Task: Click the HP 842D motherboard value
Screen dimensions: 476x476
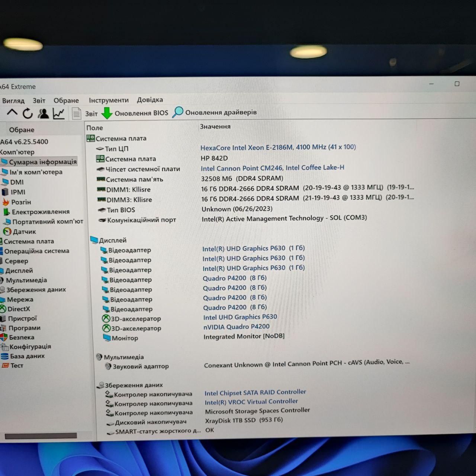Action: (214, 158)
